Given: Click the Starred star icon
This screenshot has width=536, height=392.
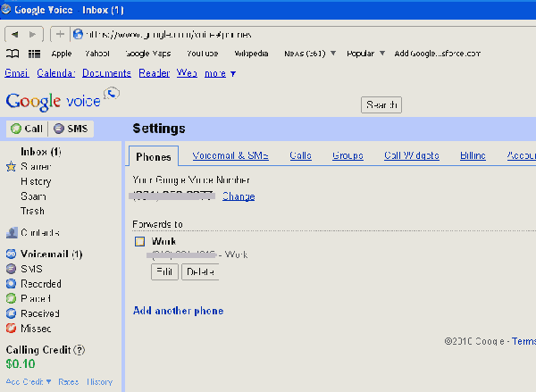Looking at the screenshot, I should click(x=11, y=166).
